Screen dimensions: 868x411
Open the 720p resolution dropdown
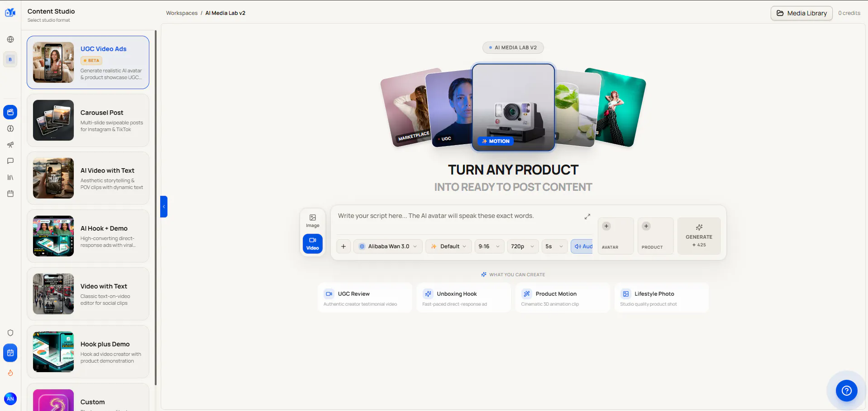point(523,246)
